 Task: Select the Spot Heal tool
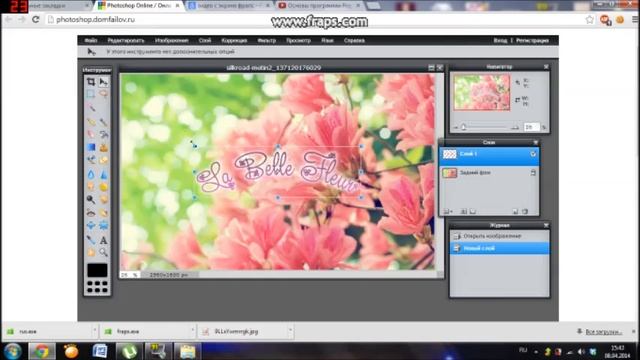point(103,213)
